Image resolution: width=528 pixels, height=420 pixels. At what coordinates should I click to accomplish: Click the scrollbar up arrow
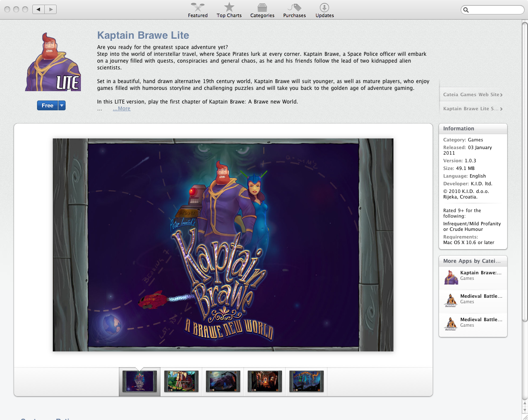coord(525,403)
